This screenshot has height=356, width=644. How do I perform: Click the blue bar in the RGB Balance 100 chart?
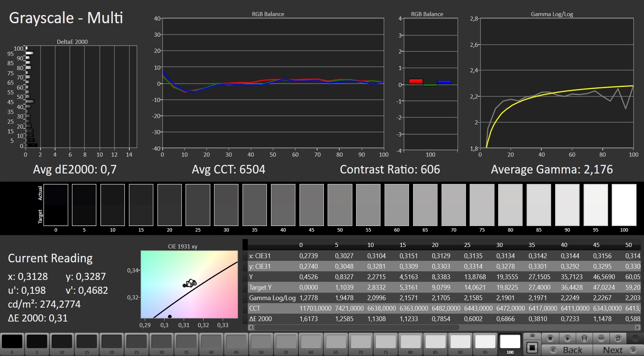point(444,82)
